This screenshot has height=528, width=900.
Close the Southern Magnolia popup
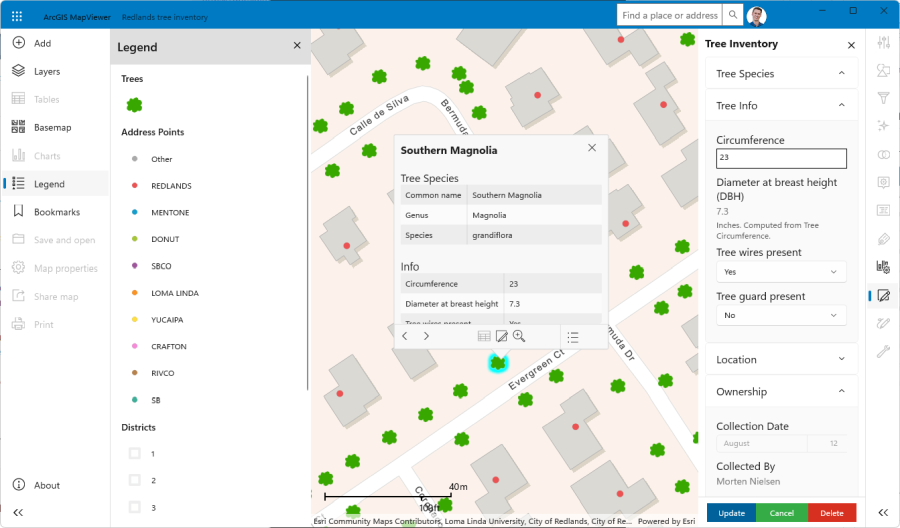tap(592, 148)
